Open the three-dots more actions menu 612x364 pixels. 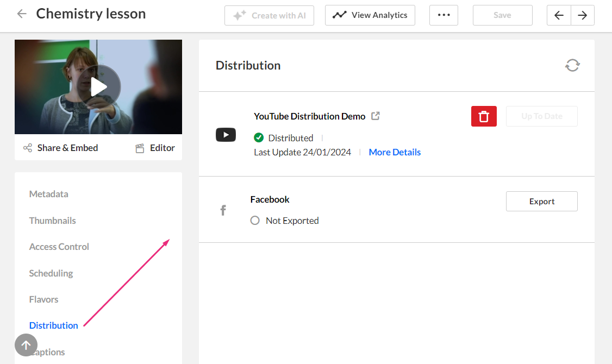click(444, 15)
